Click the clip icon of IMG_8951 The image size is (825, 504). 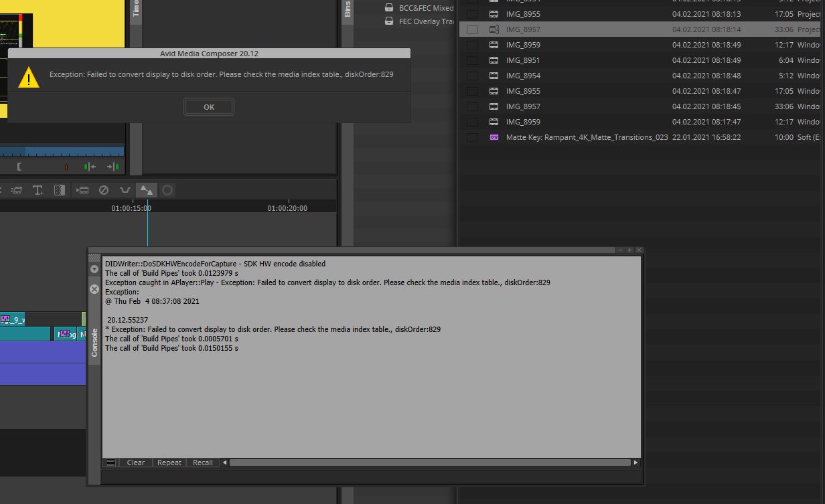494,60
